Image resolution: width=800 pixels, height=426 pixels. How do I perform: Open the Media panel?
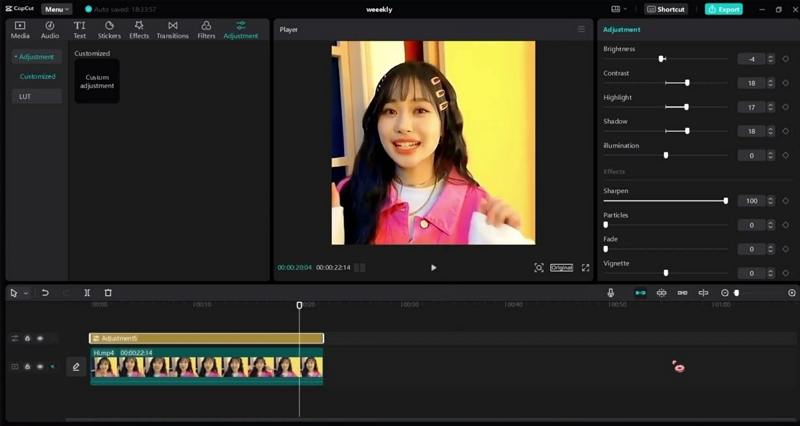pyautogui.click(x=20, y=30)
